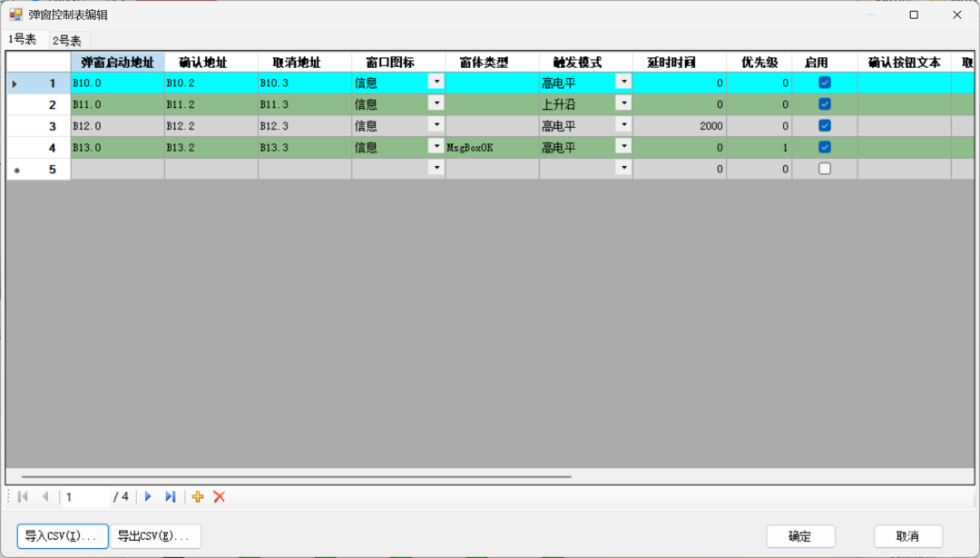Enable 启用 checkbox for new row 5
980x558 pixels.
pos(824,169)
